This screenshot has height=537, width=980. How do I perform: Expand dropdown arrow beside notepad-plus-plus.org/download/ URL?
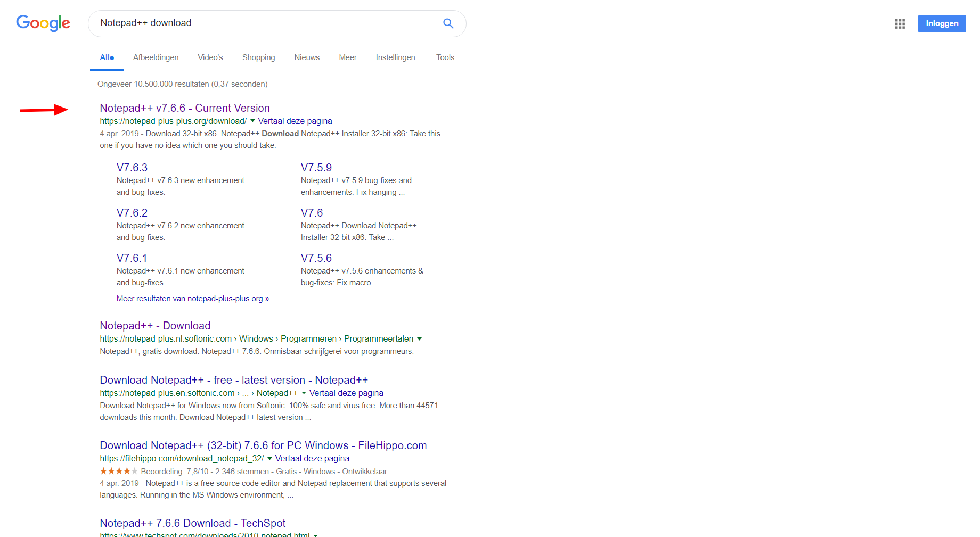pyautogui.click(x=252, y=121)
